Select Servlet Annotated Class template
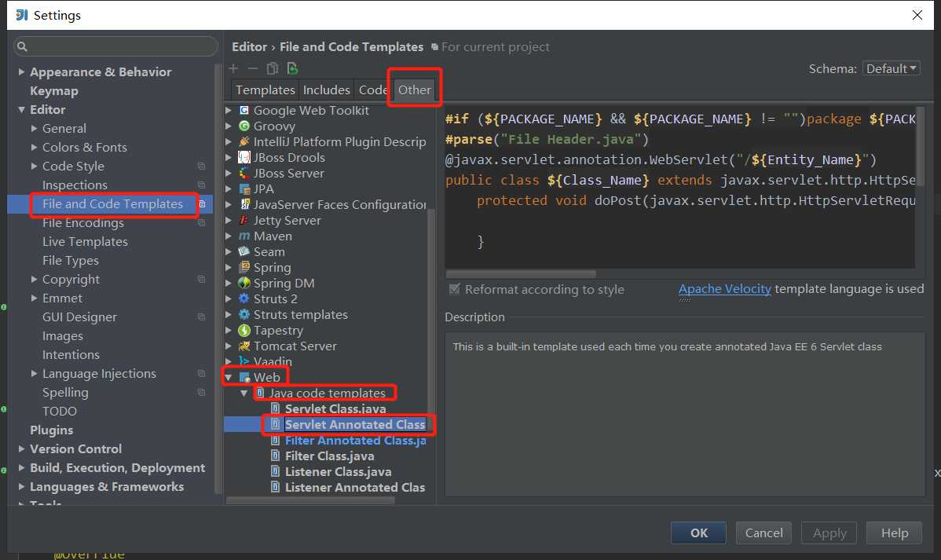941x560 pixels. click(x=355, y=424)
